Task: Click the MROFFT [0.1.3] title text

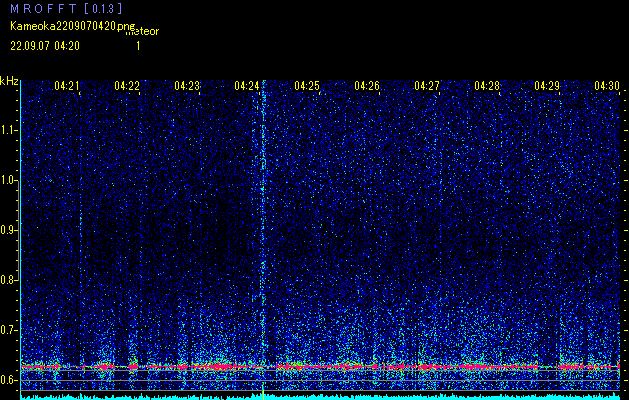Action: (66, 8)
